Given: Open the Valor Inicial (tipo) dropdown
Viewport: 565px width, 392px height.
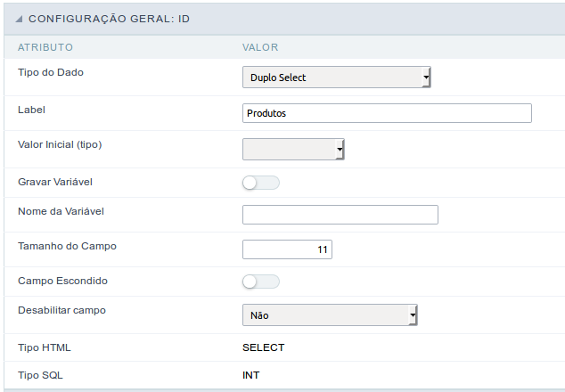Looking at the screenshot, I should coord(293,149).
